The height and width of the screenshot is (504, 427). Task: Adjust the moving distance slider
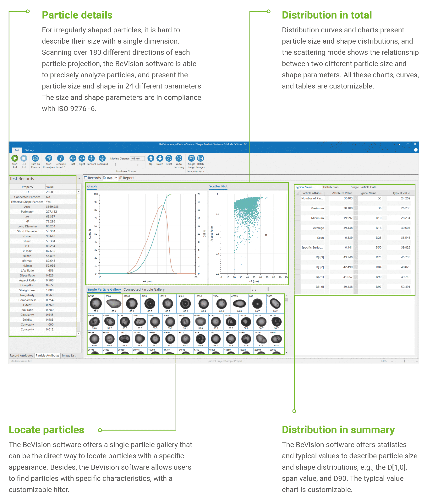tap(115, 165)
